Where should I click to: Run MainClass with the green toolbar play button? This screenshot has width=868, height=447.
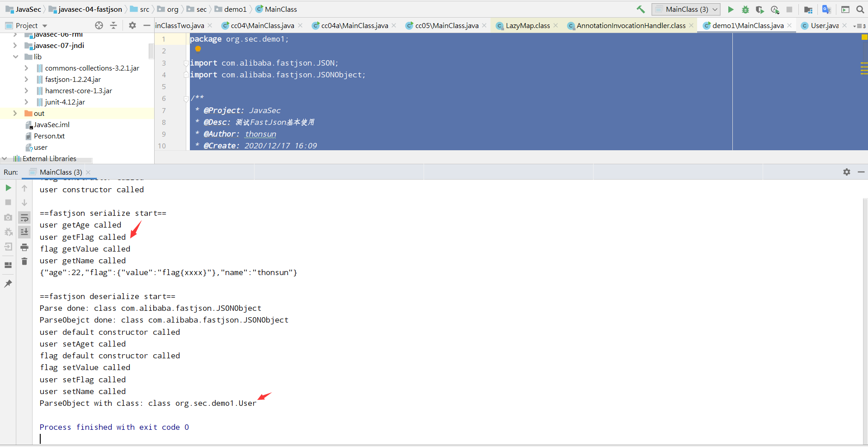(x=731, y=9)
